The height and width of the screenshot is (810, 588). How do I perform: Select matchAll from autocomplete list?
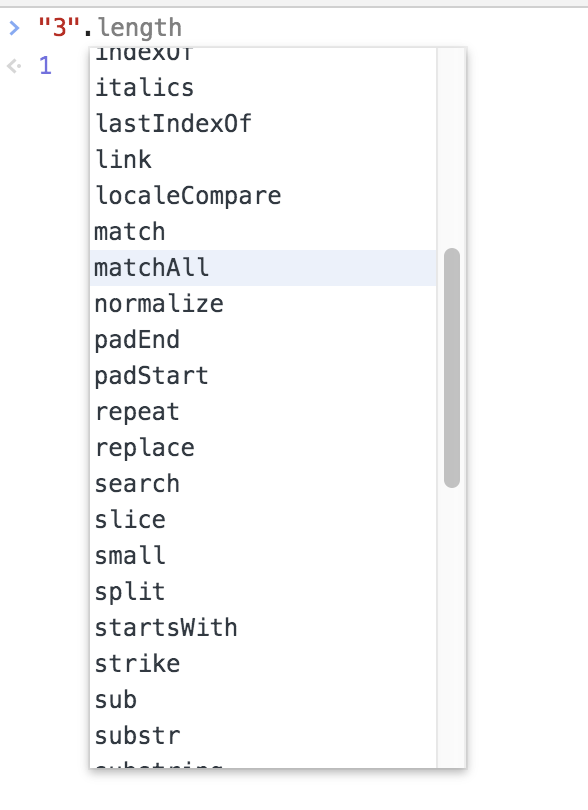[263, 268]
